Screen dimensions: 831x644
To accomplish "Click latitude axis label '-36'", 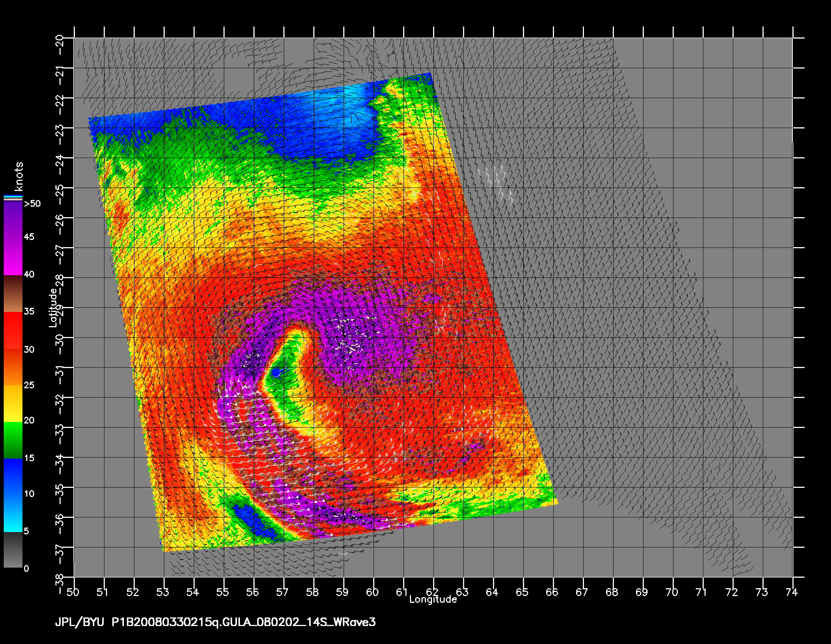I will click(x=60, y=523).
